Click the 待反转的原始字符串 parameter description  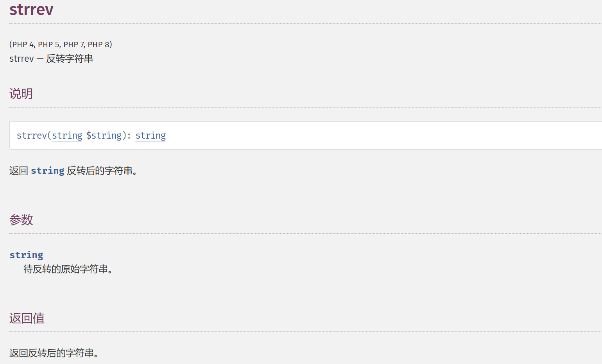click(x=68, y=269)
